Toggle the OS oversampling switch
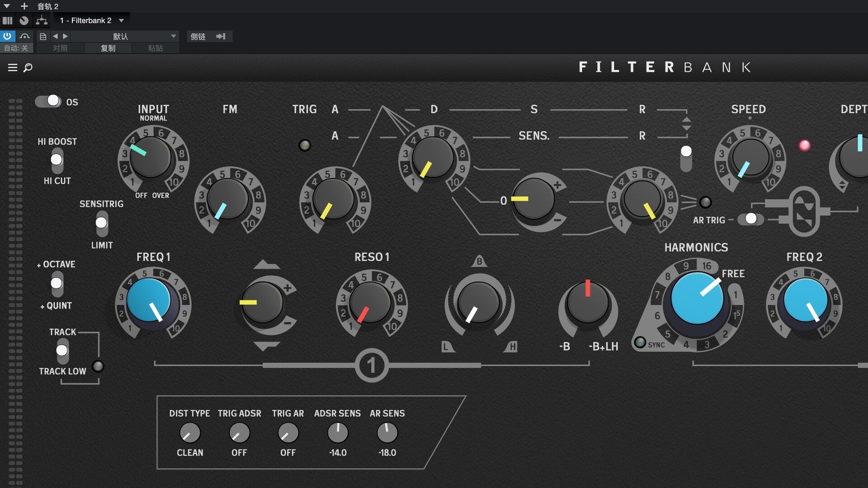This screenshot has width=868, height=488. pyautogui.click(x=48, y=101)
